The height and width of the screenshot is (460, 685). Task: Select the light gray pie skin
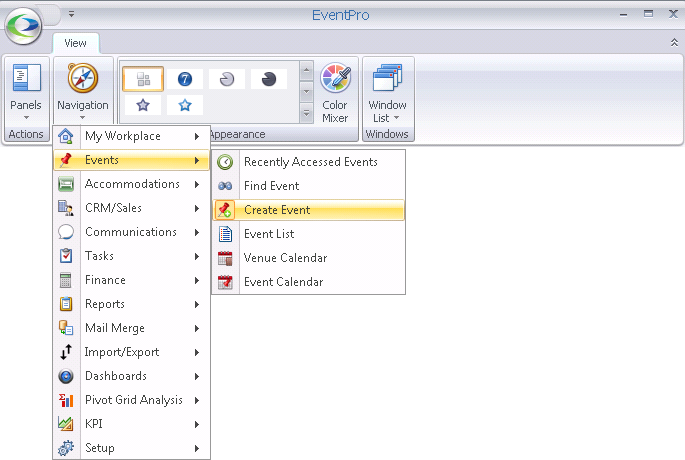click(x=227, y=79)
